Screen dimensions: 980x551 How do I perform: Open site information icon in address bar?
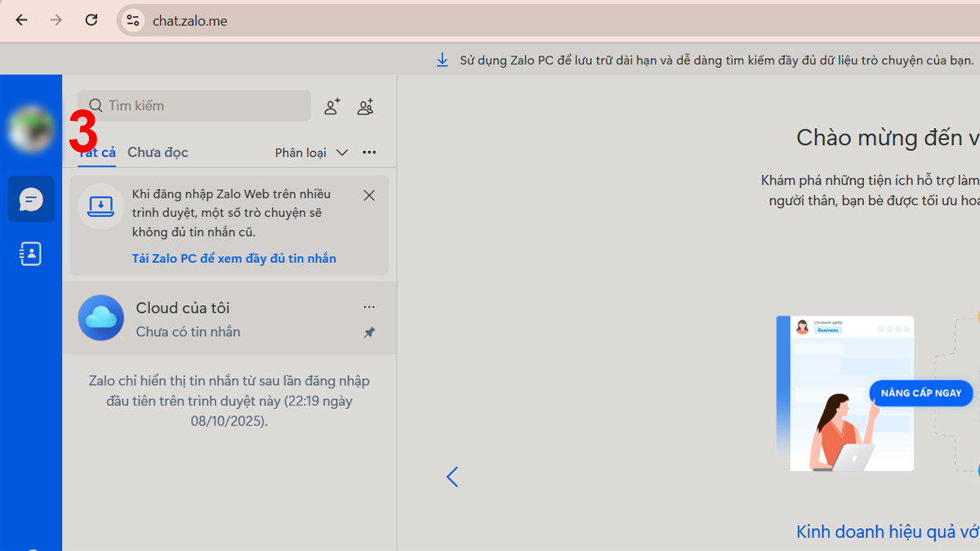pyautogui.click(x=133, y=20)
